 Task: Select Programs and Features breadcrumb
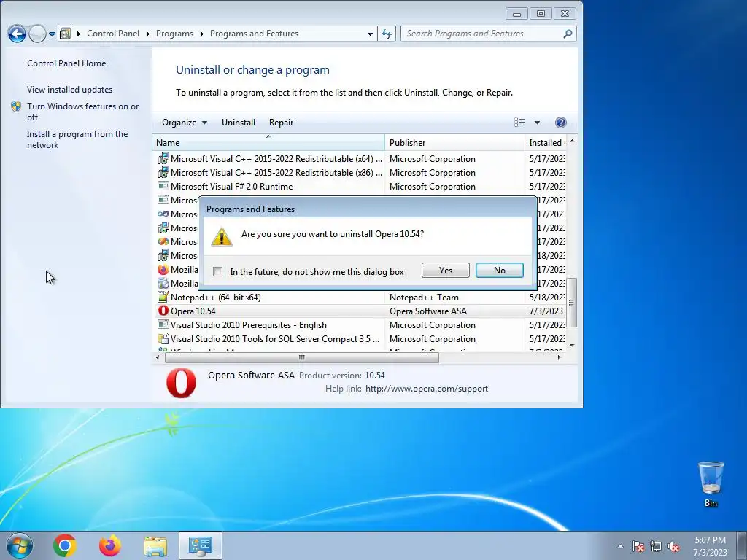coord(254,34)
